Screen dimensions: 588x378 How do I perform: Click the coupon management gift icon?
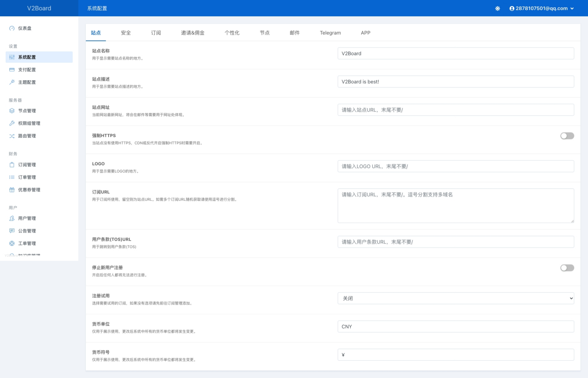point(12,190)
